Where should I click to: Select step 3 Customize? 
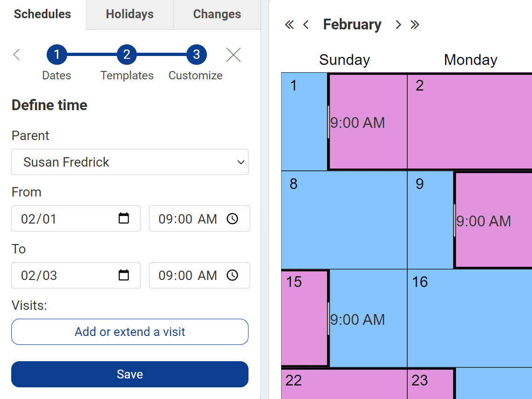(x=197, y=55)
